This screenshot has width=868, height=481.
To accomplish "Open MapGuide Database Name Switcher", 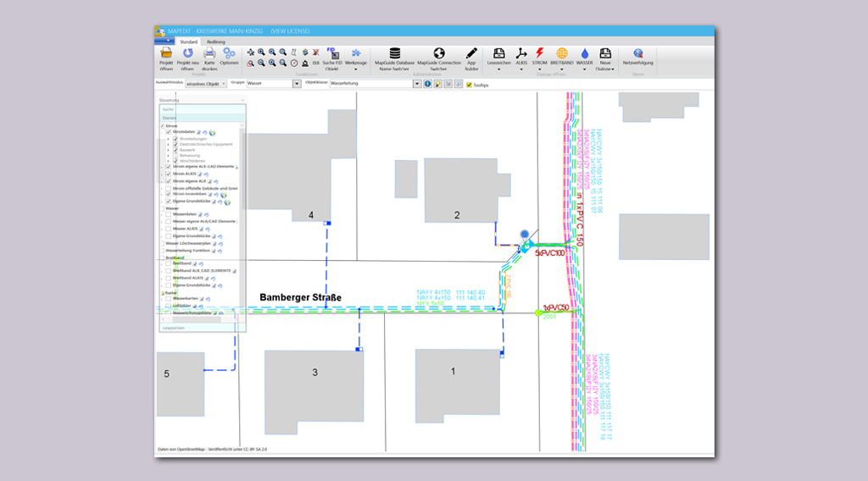I will (394, 53).
